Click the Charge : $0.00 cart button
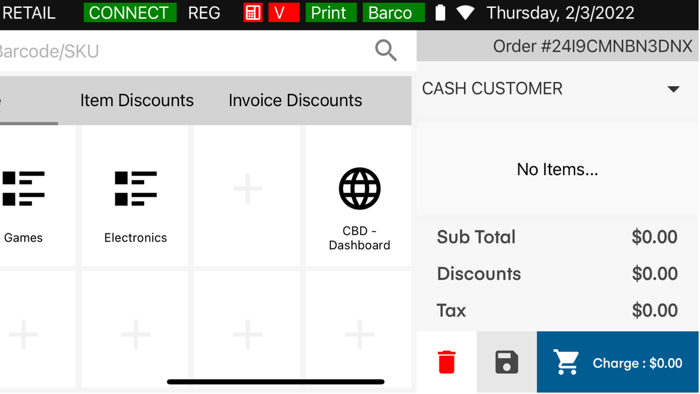The image size is (700, 394). (617, 362)
